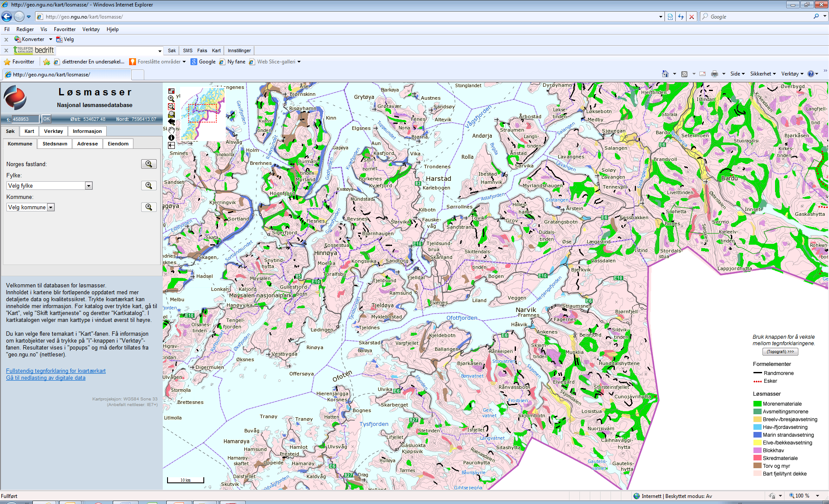The height and width of the screenshot is (504, 829).
Task: Open the Favoritter menu
Action: [x=65, y=29]
